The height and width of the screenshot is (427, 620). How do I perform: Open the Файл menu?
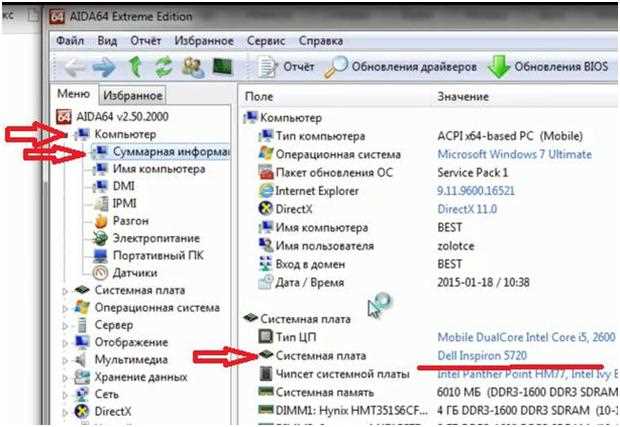[x=70, y=41]
